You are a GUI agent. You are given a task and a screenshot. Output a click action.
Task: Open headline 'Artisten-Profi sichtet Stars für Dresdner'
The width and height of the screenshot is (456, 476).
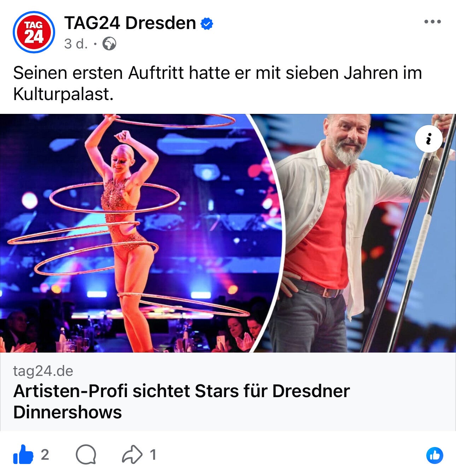(x=181, y=391)
